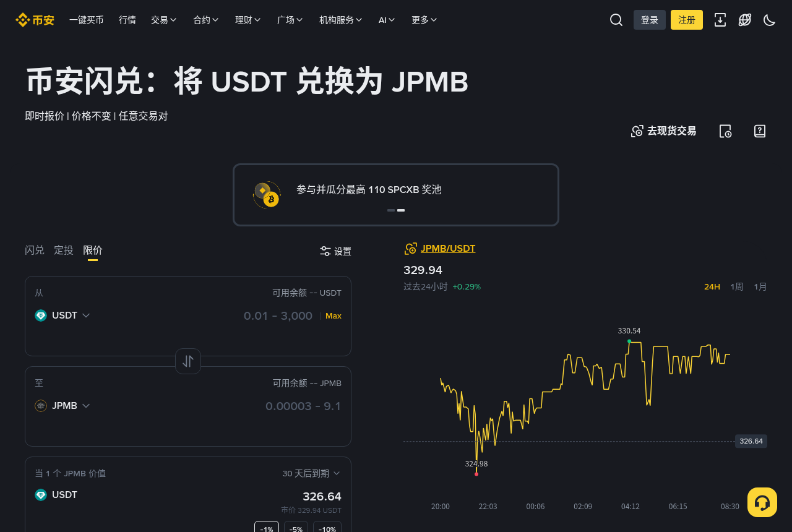Click the first banner carousel indicator
Image resolution: width=792 pixels, height=532 pixels.
[391, 210]
